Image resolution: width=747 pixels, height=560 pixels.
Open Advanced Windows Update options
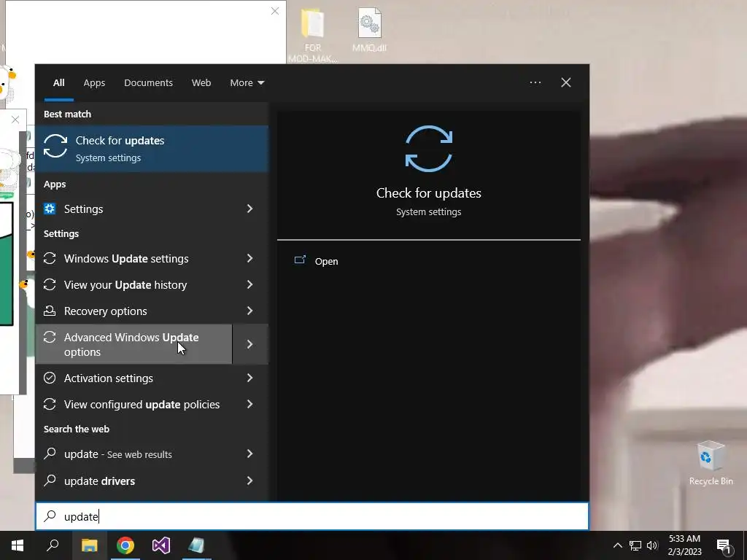(134, 344)
